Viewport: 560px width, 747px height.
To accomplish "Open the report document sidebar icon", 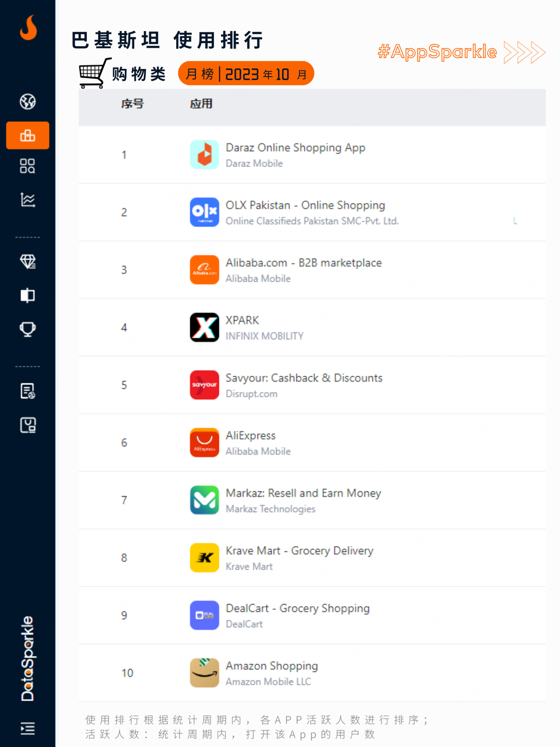I will [27, 391].
